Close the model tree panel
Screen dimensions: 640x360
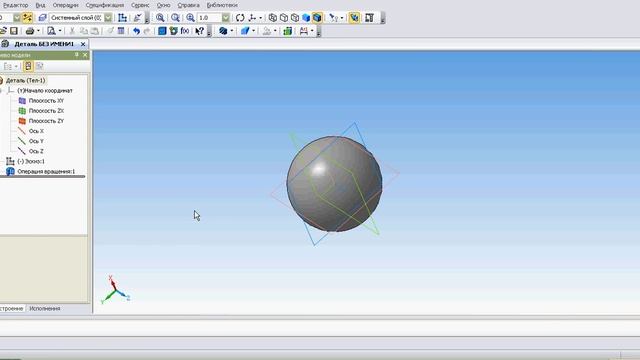pos(85,55)
